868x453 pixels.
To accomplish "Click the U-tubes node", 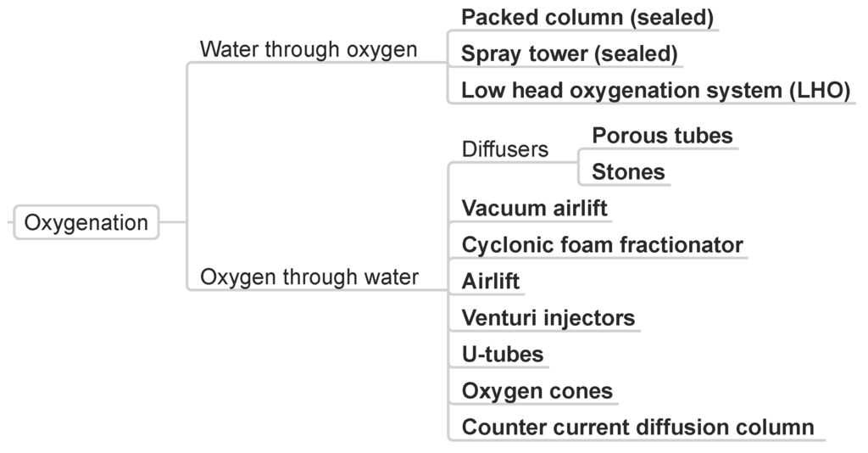I will pos(502,354).
